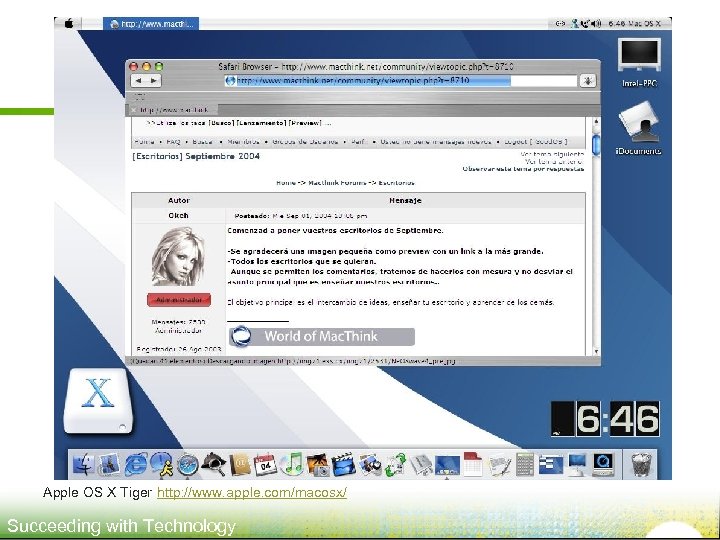
Task: Launch Internet Explorer from dock
Action: (x=136, y=464)
